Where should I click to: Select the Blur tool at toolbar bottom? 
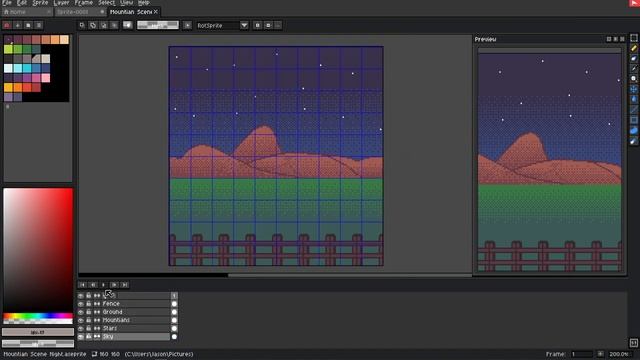click(x=633, y=141)
